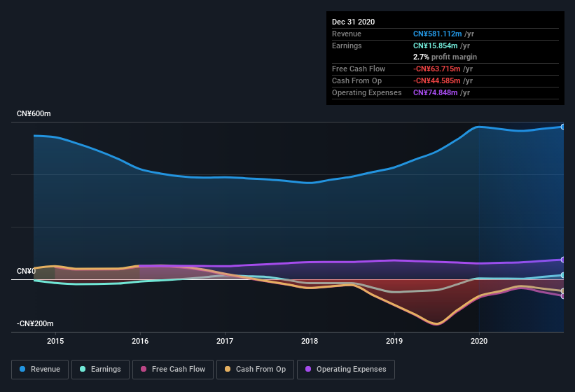Image resolution: width=575 pixels, height=392 pixels.
Task: Click the Revenue row label in tooltip
Action: click(x=347, y=34)
